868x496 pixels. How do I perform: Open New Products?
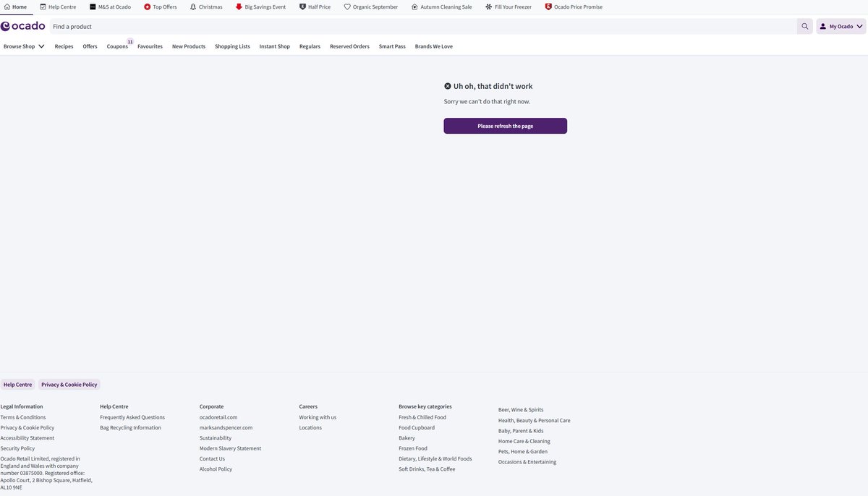(x=189, y=46)
